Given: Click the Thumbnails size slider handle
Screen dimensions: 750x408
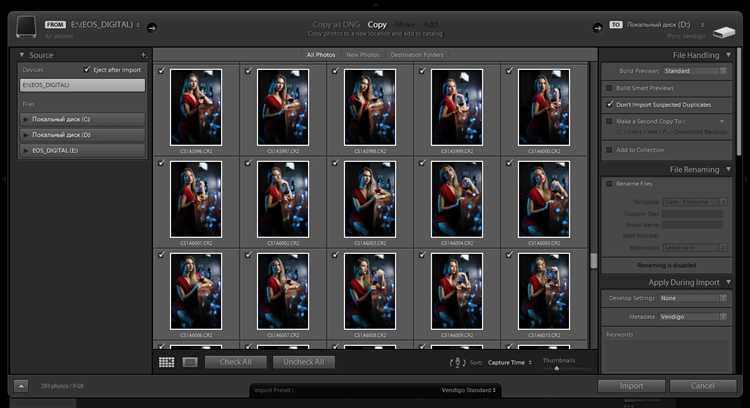Looking at the screenshot, I should tap(556, 368).
